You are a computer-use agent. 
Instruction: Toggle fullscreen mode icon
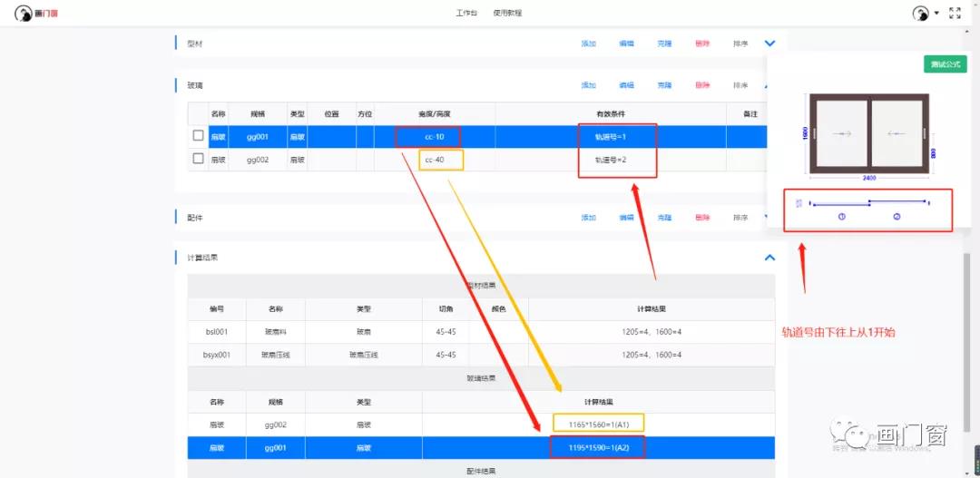[x=955, y=13]
